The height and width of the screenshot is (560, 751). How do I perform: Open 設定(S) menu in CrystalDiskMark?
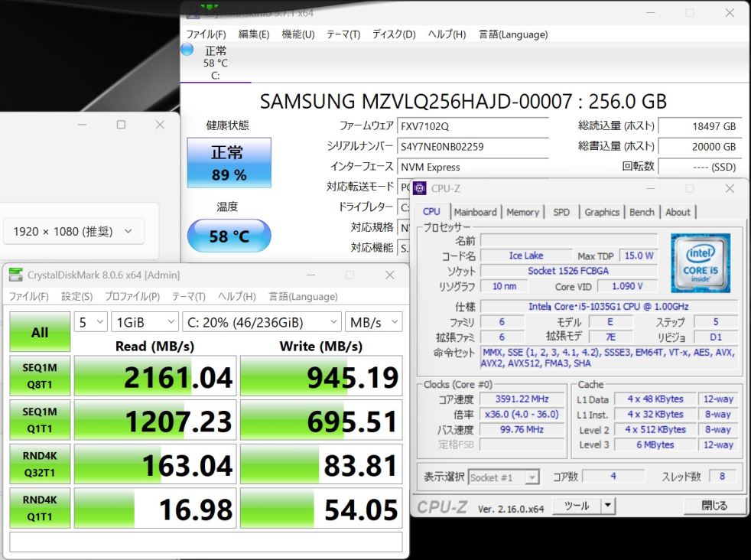coord(76,297)
